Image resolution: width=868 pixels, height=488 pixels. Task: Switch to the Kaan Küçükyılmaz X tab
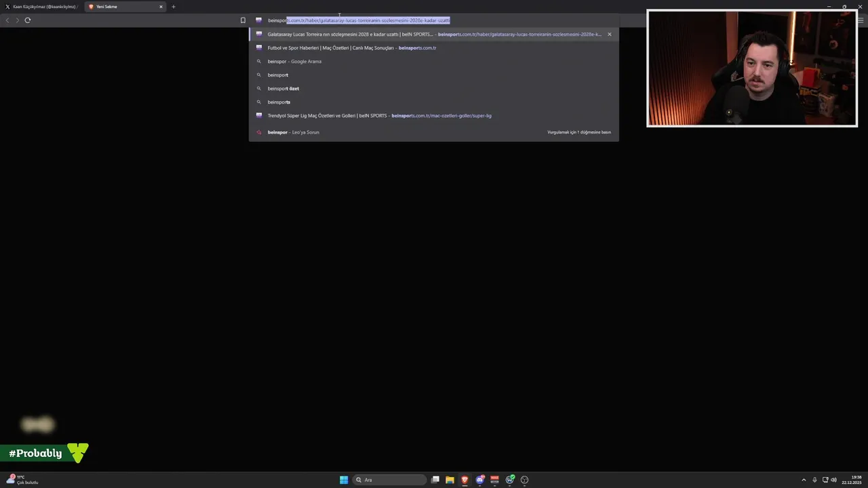coord(41,7)
